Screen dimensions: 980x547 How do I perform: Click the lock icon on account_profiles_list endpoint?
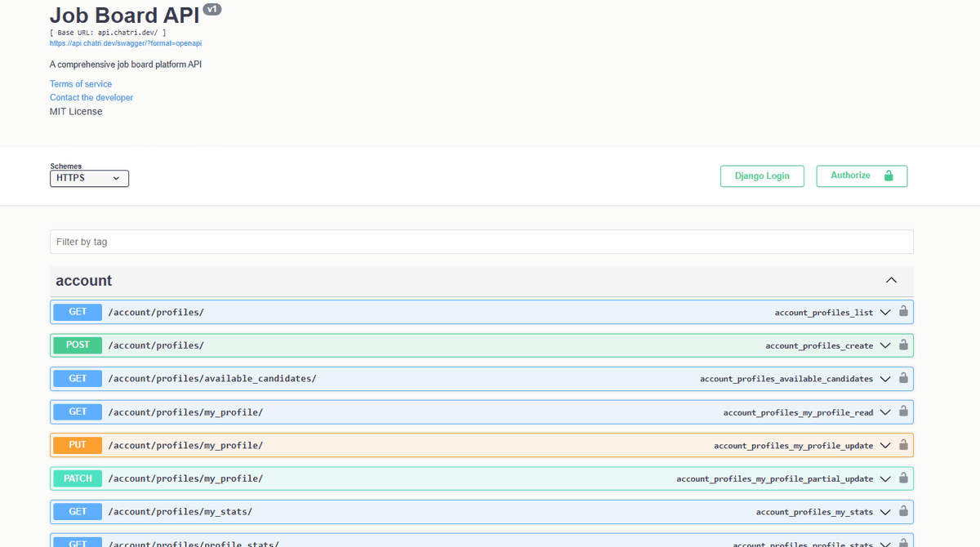point(903,312)
